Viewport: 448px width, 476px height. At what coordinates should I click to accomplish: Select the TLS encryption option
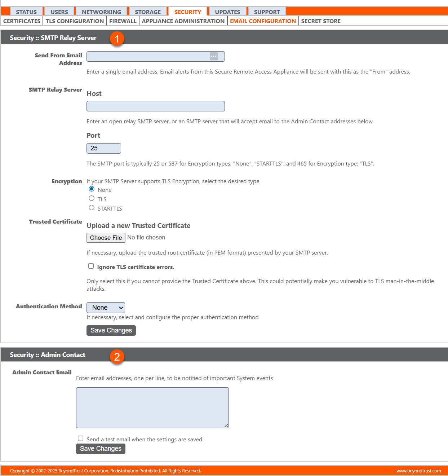click(92, 198)
